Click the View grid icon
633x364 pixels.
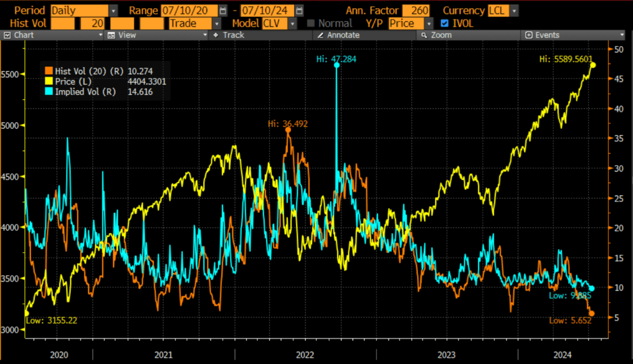112,35
